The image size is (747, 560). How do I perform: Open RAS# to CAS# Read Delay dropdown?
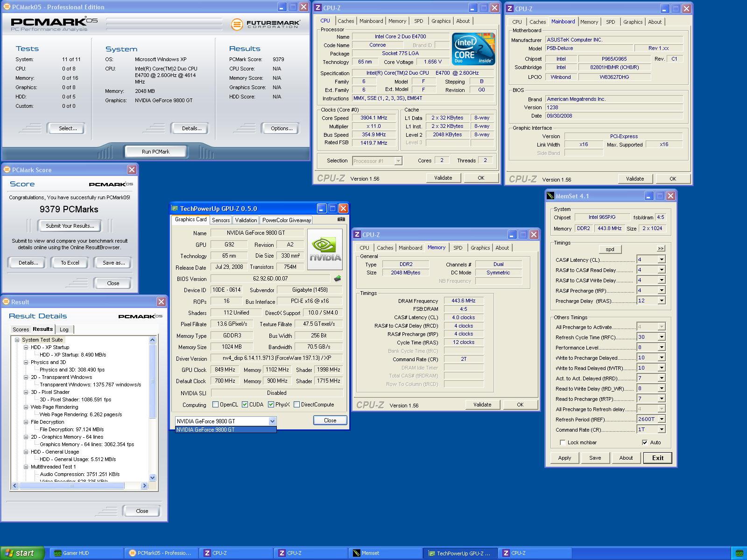click(662, 270)
